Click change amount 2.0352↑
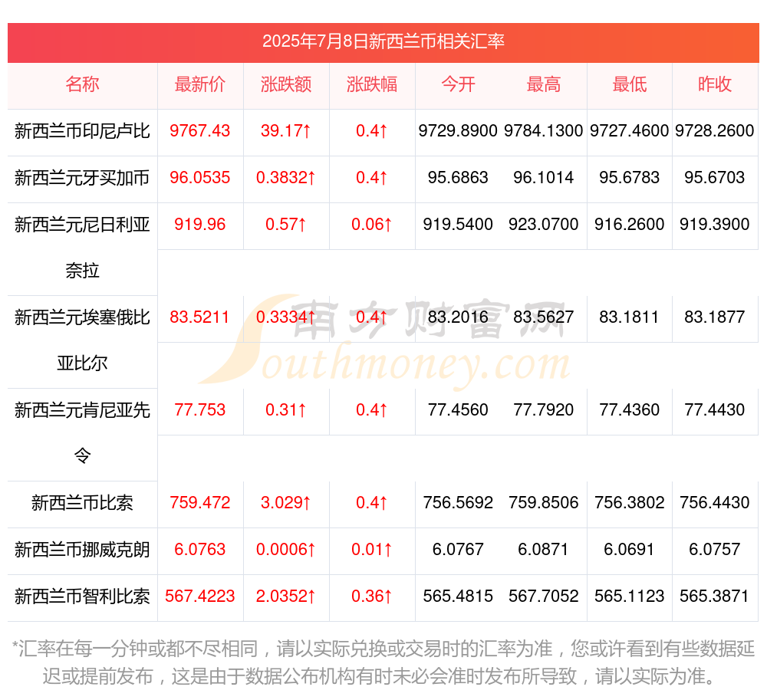This screenshot has width=767, height=700. [x=285, y=596]
